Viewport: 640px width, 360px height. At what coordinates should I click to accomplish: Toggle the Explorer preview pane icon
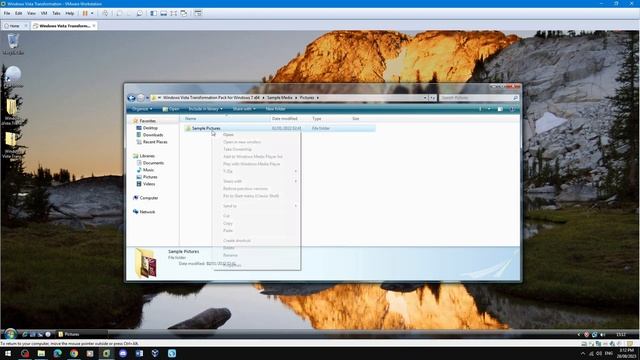coord(500,109)
